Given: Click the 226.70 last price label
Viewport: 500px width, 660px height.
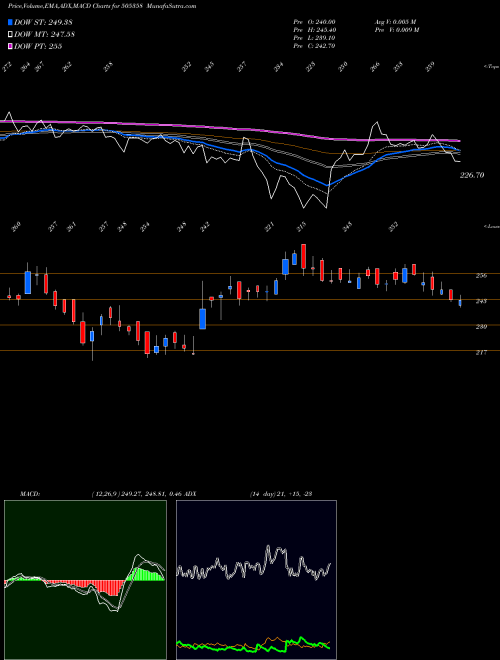Looking at the screenshot, I should coord(472,175).
